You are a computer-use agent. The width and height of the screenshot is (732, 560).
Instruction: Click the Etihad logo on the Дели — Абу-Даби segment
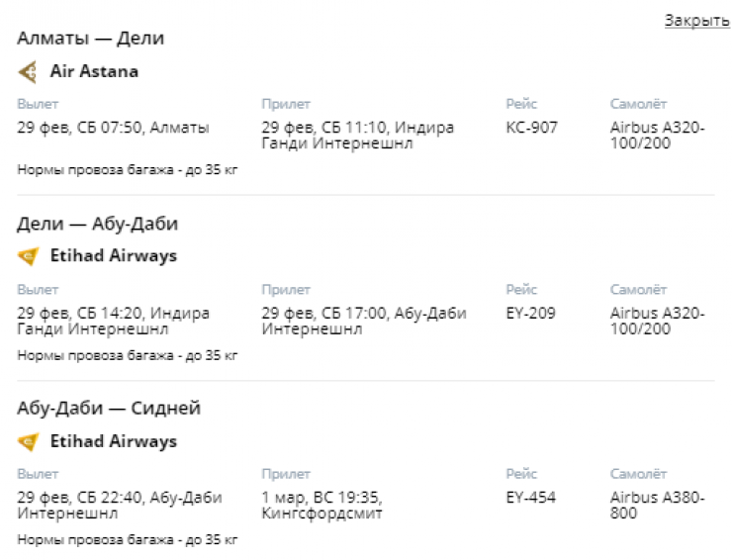[x=28, y=256]
